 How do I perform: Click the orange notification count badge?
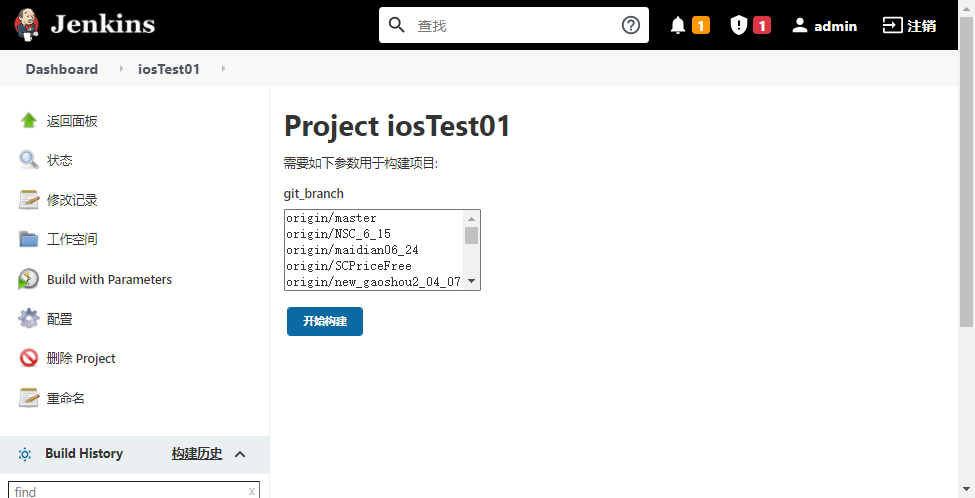click(x=701, y=25)
